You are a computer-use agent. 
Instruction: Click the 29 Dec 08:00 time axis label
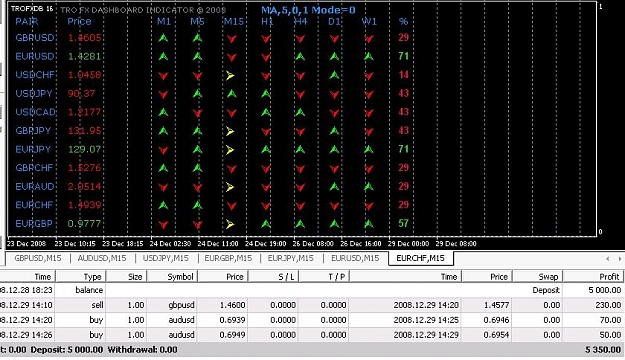click(x=456, y=244)
